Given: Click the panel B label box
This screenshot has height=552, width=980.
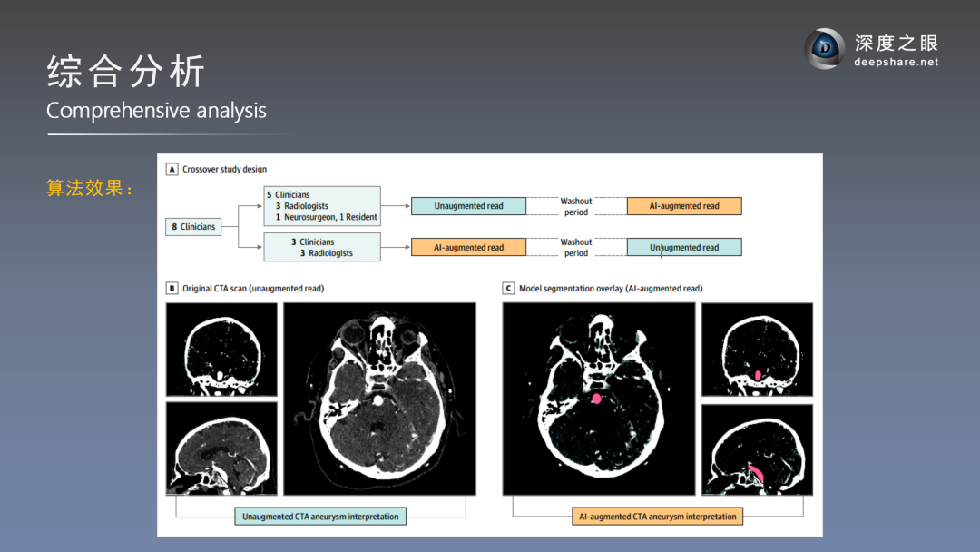Looking at the screenshot, I should tap(171, 288).
